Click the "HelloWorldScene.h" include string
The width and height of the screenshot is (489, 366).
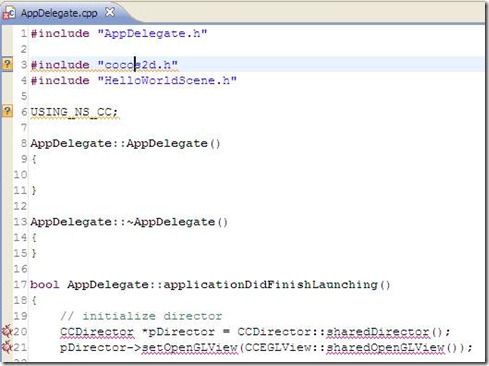[167, 80]
